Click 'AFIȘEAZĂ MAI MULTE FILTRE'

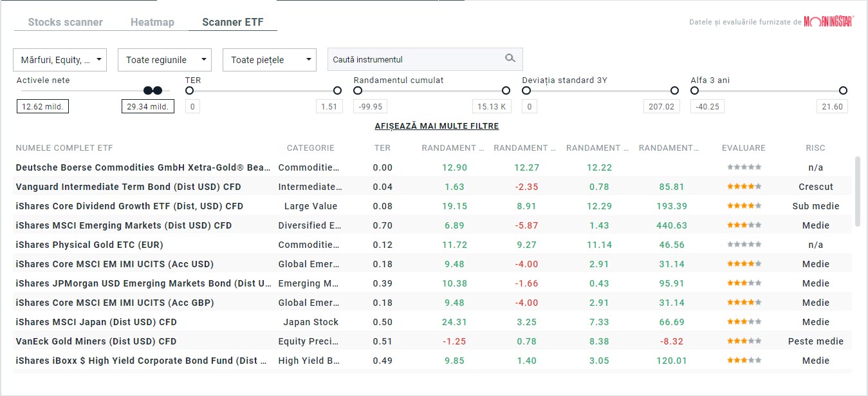437,126
